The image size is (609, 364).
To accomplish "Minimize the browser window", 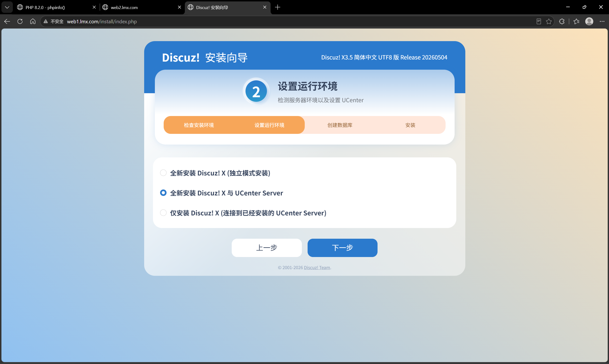I will (568, 7).
